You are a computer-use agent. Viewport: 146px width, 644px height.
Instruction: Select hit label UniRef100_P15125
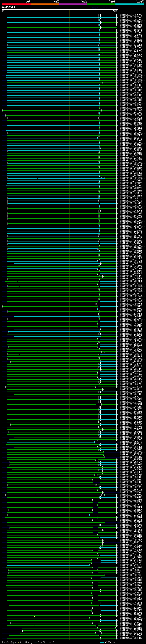point(131,42)
